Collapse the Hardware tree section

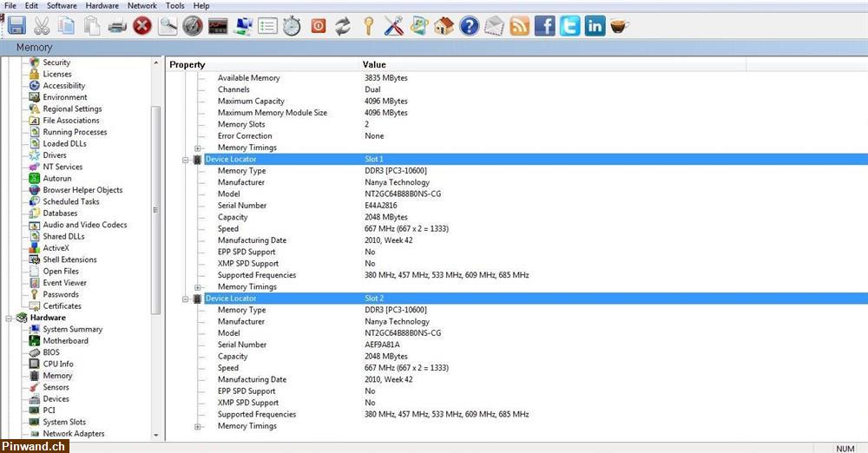10,318
